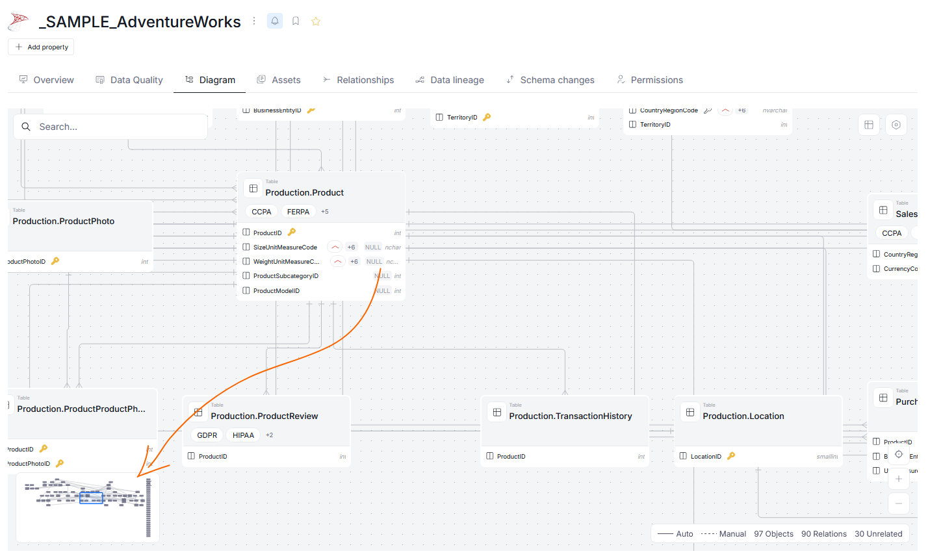Select the Production.ProductReview table title

[265, 416]
